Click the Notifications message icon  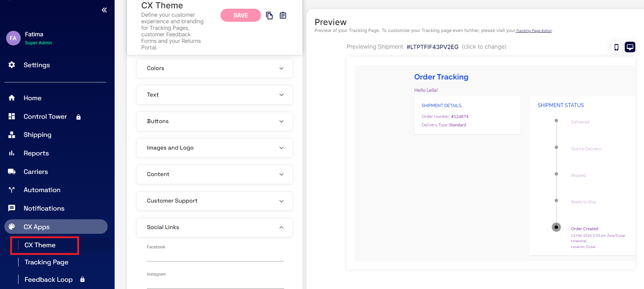[x=12, y=208]
